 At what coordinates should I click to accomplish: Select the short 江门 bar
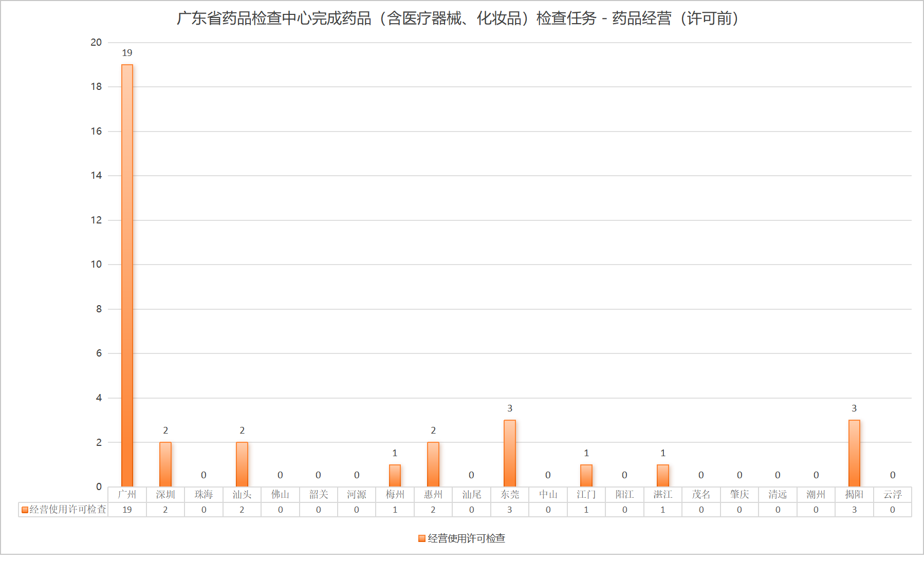pyautogui.click(x=586, y=475)
